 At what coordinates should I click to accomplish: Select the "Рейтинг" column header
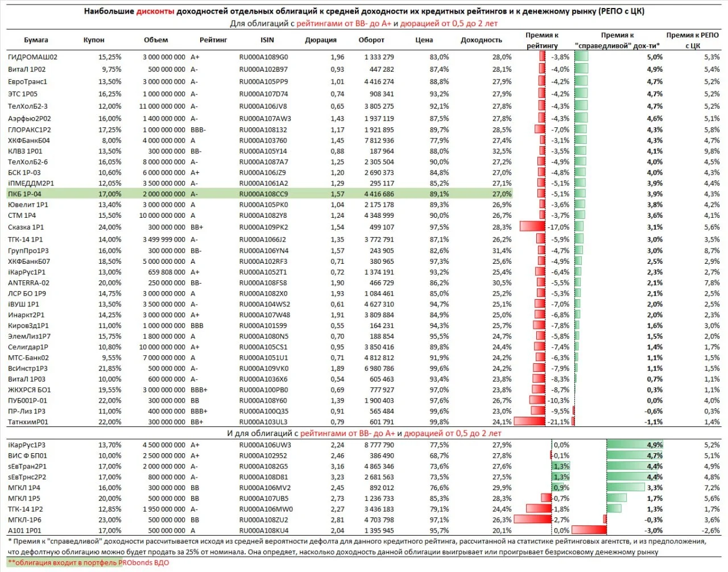tap(213, 40)
